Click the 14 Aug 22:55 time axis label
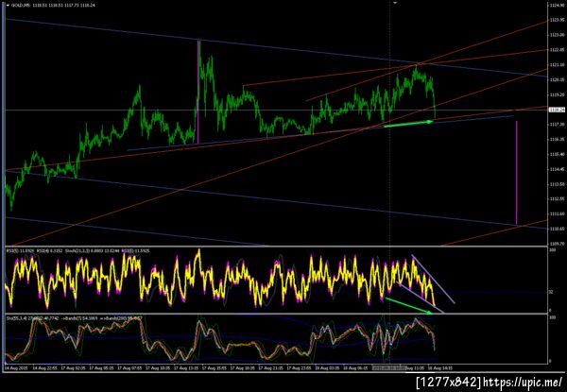 click(x=43, y=368)
